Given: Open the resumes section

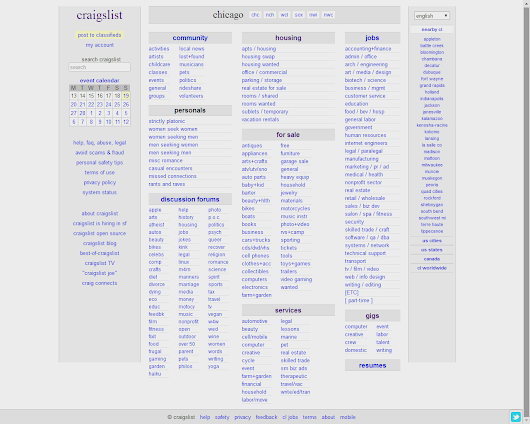Looking at the screenshot, I should pos(372,366).
